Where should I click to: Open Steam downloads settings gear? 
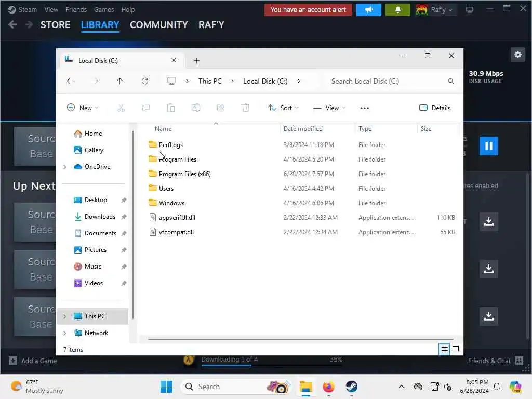click(518, 55)
